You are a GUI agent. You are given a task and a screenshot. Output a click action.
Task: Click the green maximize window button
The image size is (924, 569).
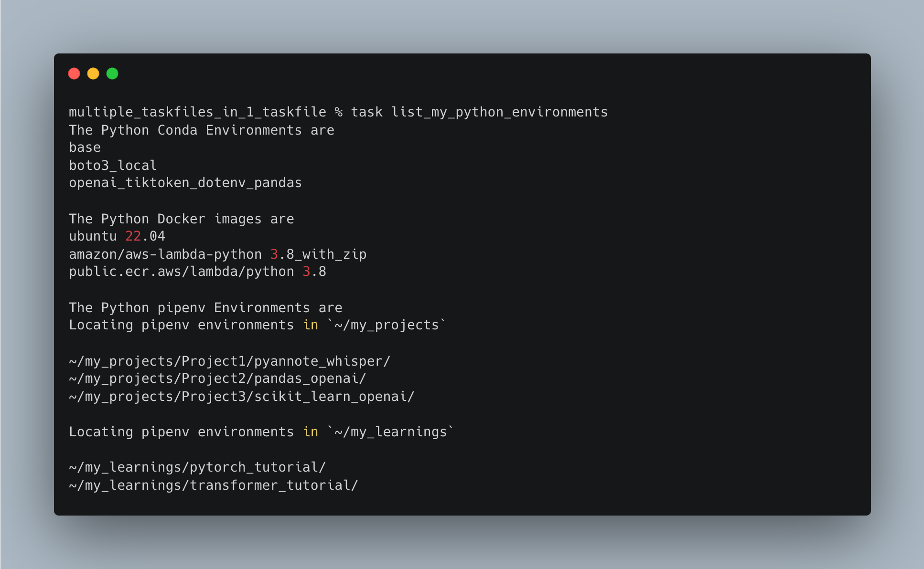112,74
